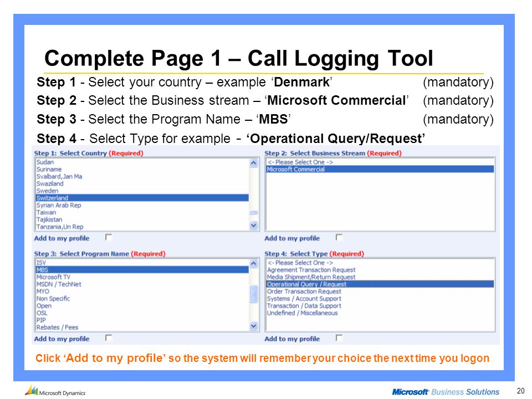Screen dimensions: 532x399
Task: Select Sudan in the country list
Action: (x=142, y=162)
